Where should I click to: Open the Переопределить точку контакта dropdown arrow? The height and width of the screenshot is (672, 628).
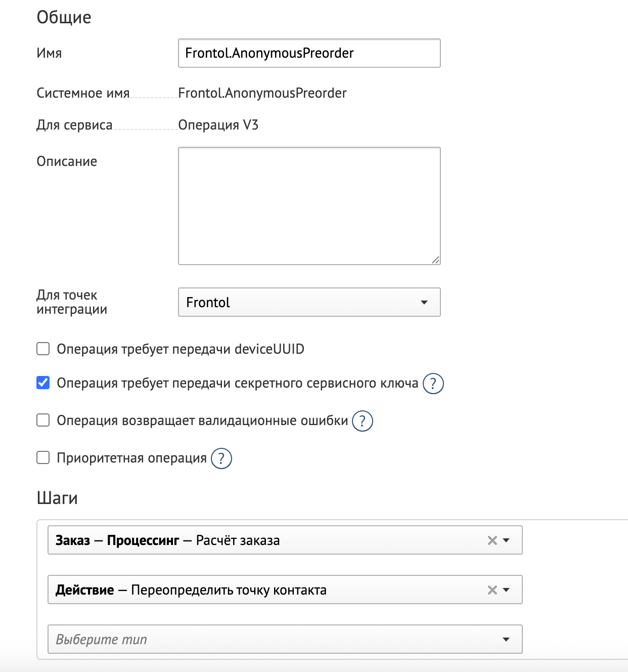pyautogui.click(x=507, y=590)
